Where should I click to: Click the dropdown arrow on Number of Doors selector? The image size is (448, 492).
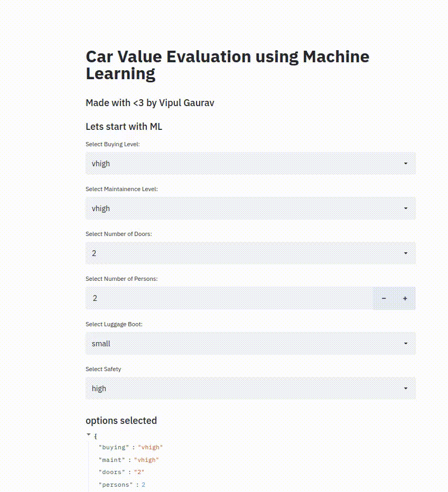(406, 253)
